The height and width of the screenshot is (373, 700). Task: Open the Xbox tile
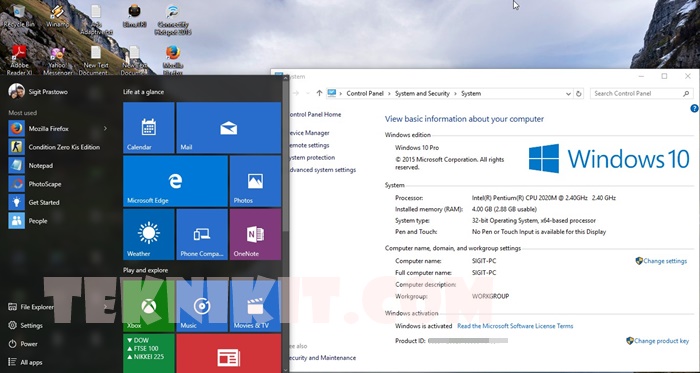pyautogui.click(x=149, y=306)
